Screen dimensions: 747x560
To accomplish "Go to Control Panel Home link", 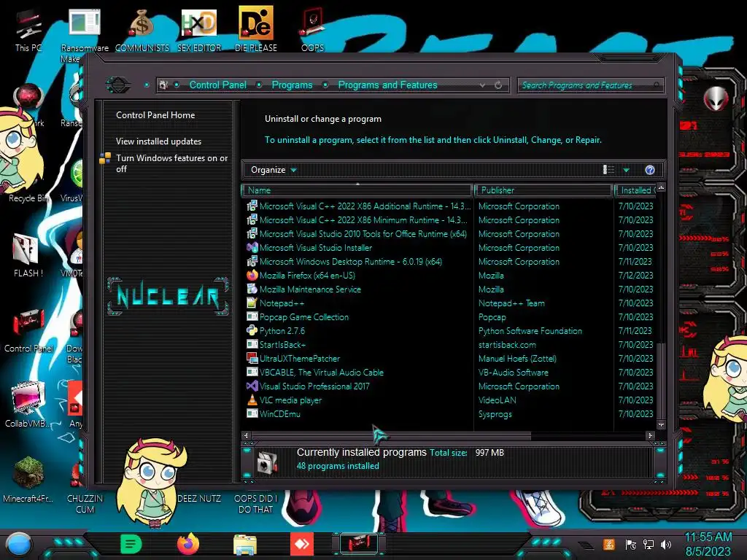I will [x=155, y=114].
